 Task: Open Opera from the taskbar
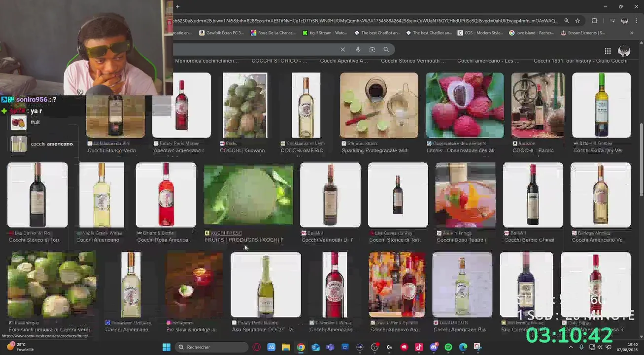coord(256,347)
